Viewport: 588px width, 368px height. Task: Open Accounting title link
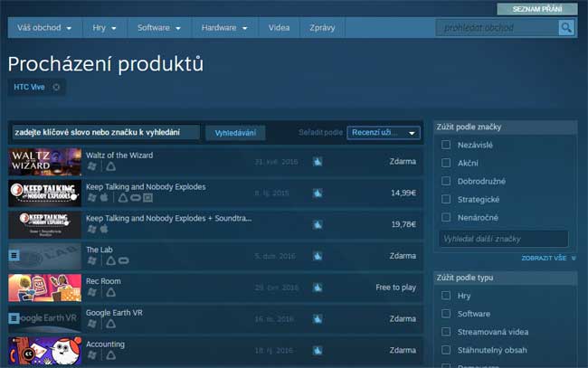(105, 344)
